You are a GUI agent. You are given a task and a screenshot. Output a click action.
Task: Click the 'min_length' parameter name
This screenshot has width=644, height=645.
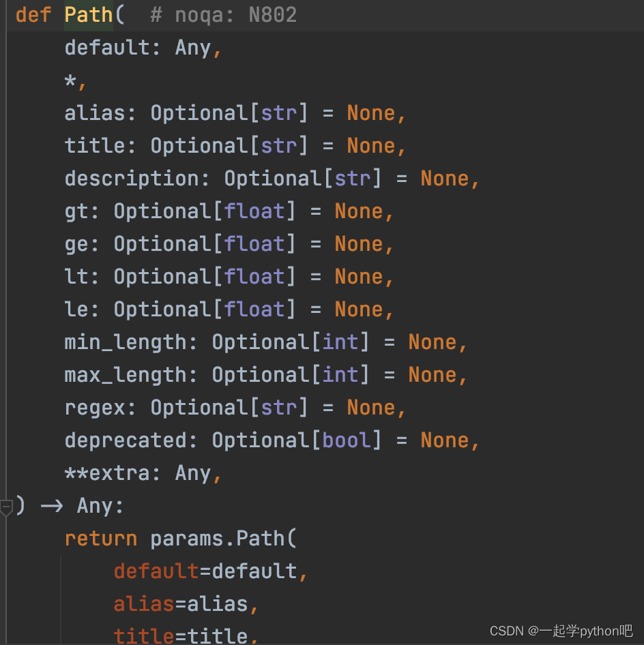pyautogui.click(x=125, y=342)
